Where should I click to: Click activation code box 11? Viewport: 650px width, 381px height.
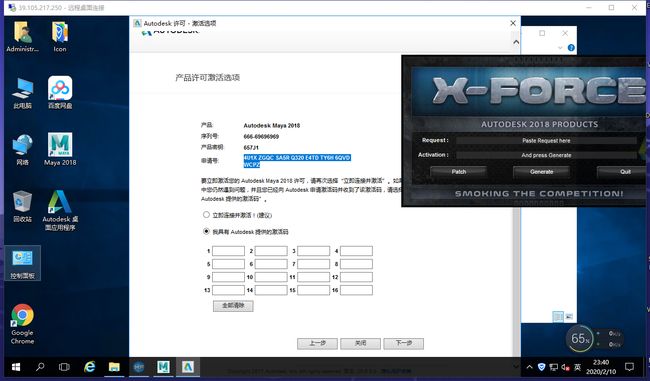(314, 277)
